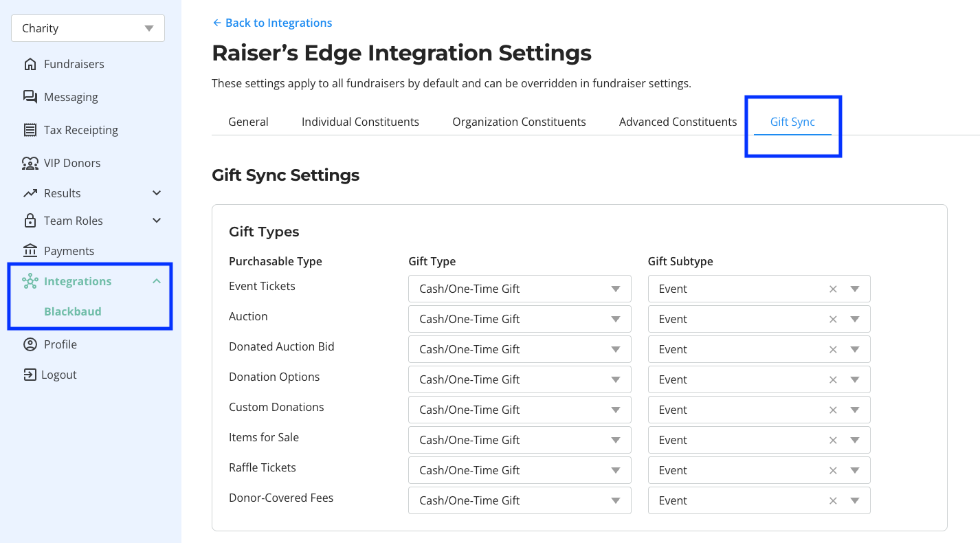Open Profile via its avatar icon

pos(31,344)
